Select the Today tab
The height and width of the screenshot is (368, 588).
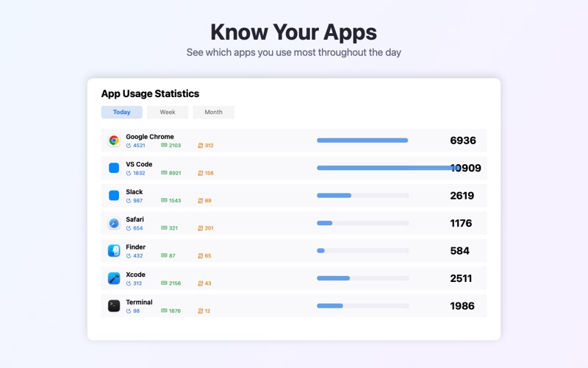pos(121,112)
